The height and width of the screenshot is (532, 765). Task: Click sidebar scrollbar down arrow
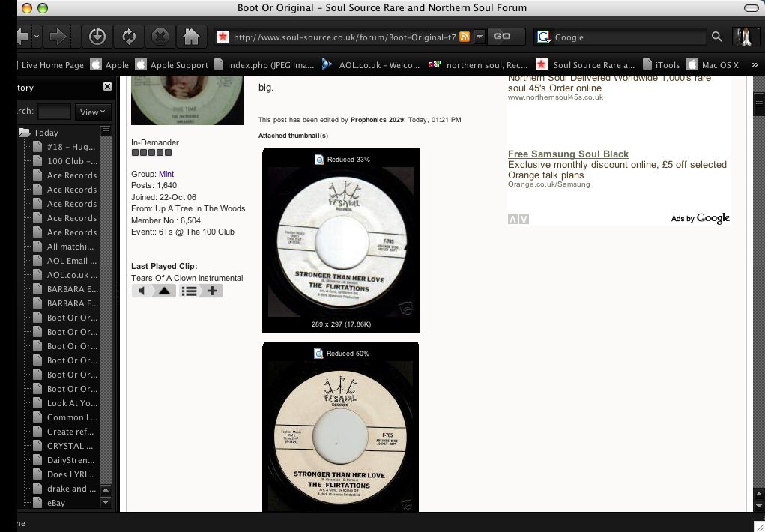pos(106,502)
